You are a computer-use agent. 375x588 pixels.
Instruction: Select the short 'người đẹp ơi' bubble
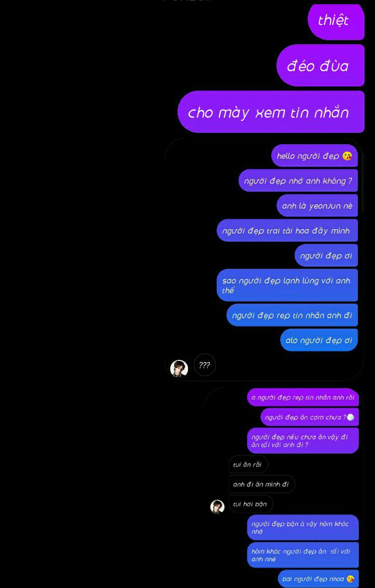pyautogui.click(x=326, y=255)
